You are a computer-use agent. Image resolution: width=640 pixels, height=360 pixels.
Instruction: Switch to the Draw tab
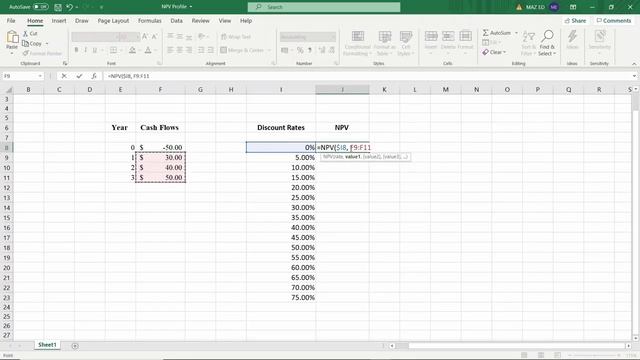tap(82, 20)
